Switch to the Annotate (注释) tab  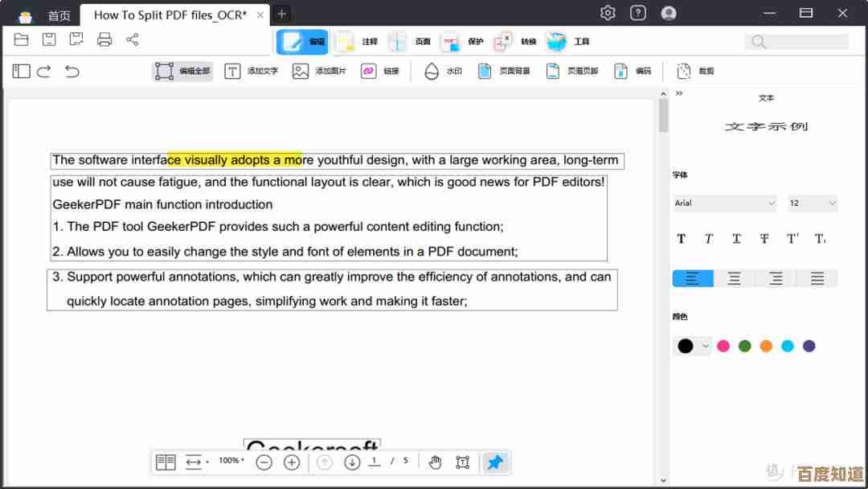pyautogui.click(x=356, y=42)
